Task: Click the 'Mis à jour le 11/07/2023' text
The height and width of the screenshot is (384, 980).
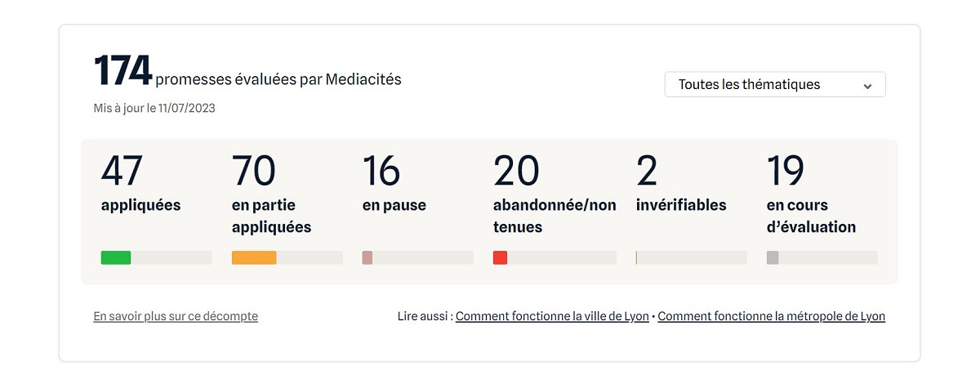Action: tap(154, 108)
